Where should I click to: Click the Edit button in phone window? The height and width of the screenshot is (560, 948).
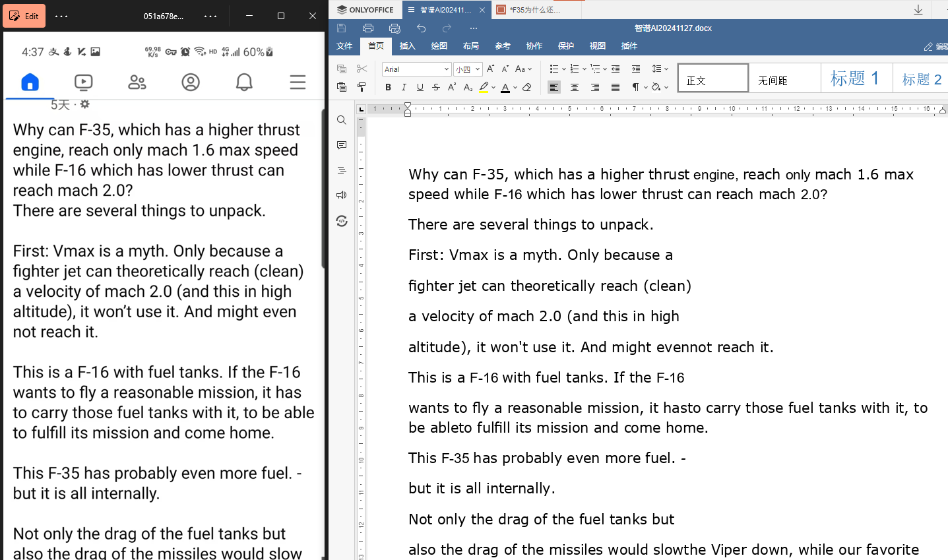click(x=24, y=16)
